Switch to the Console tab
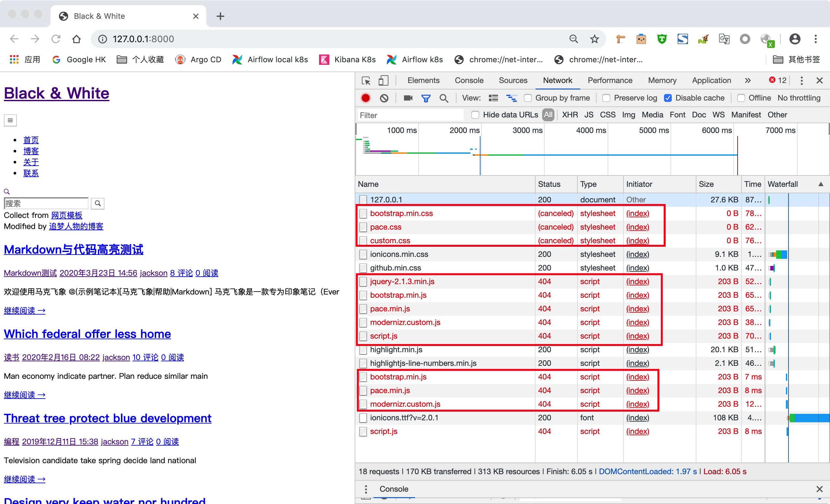 [x=469, y=80]
